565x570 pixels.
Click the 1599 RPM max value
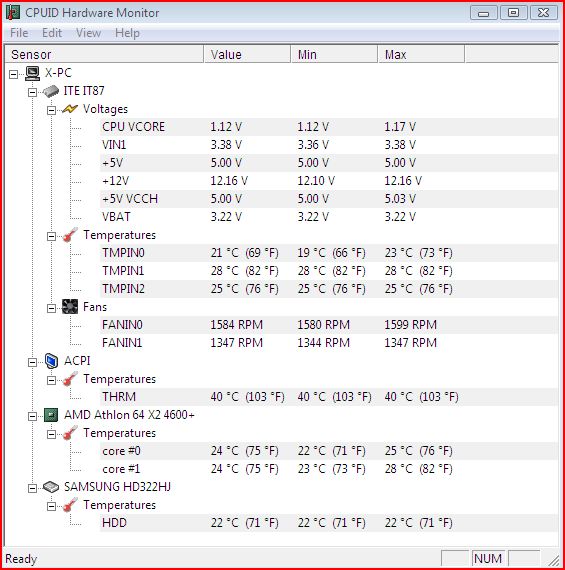[x=410, y=325]
